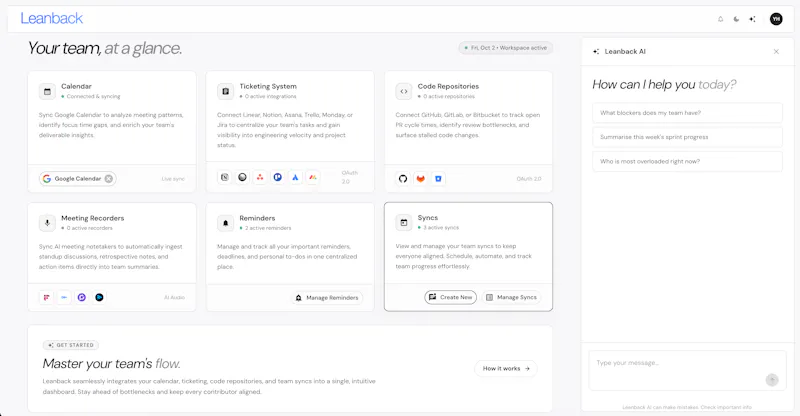Screen dimensions: 800x416
Task: Connect GitHub repository icon
Action: click(x=403, y=179)
